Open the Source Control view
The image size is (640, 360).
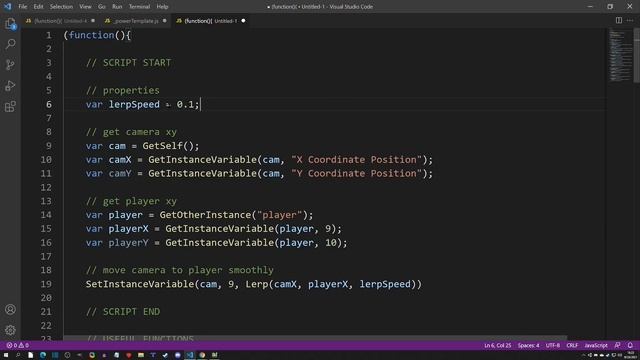coord(10,65)
